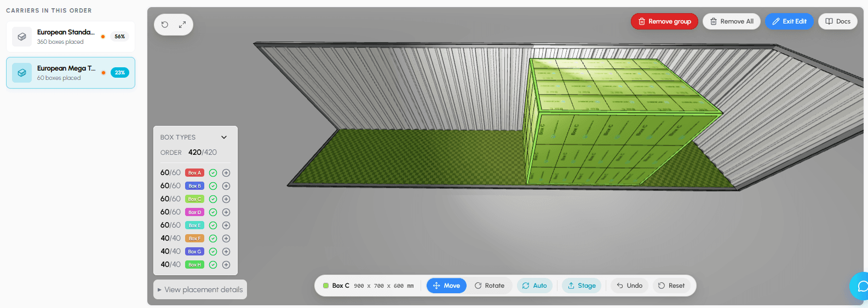The image size is (868, 308).
Task: Toggle the green check for Box D
Action: click(213, 212)
